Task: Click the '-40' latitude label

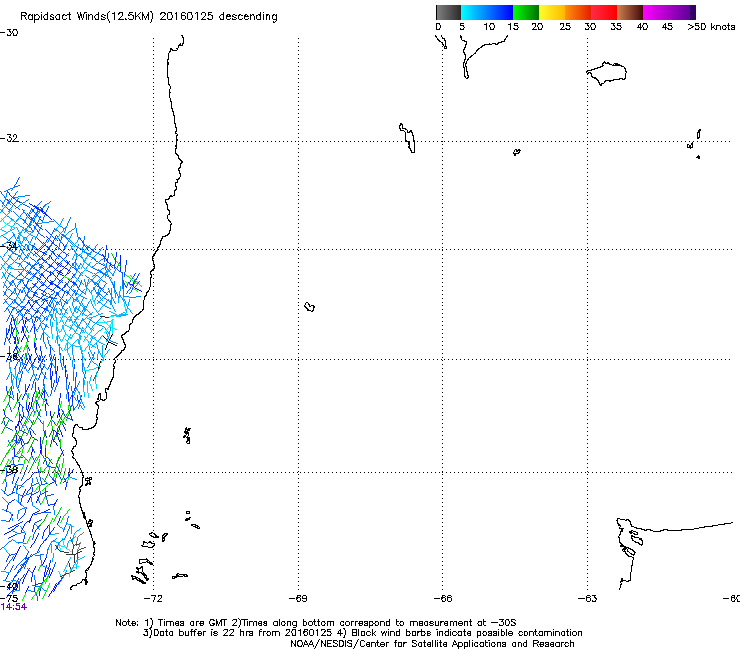Action: (x=9, y=587)
